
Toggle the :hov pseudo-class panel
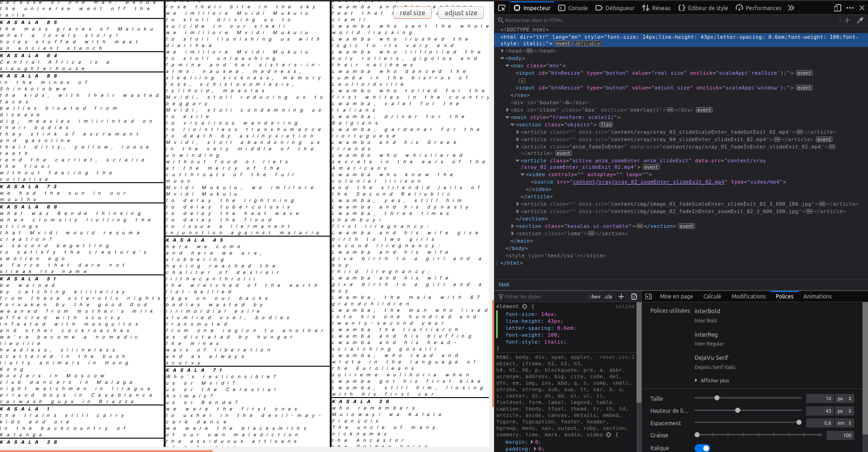coord(595,297)
